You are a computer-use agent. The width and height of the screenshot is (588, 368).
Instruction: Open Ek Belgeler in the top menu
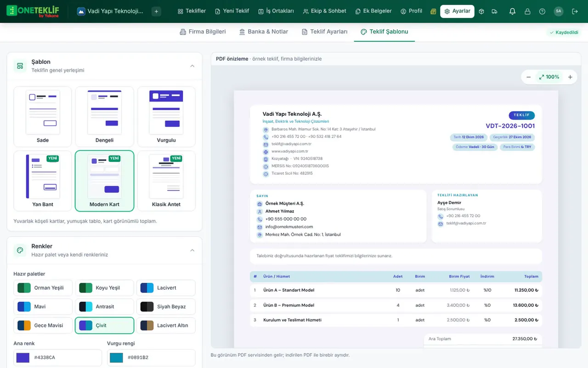click(373, 11)
